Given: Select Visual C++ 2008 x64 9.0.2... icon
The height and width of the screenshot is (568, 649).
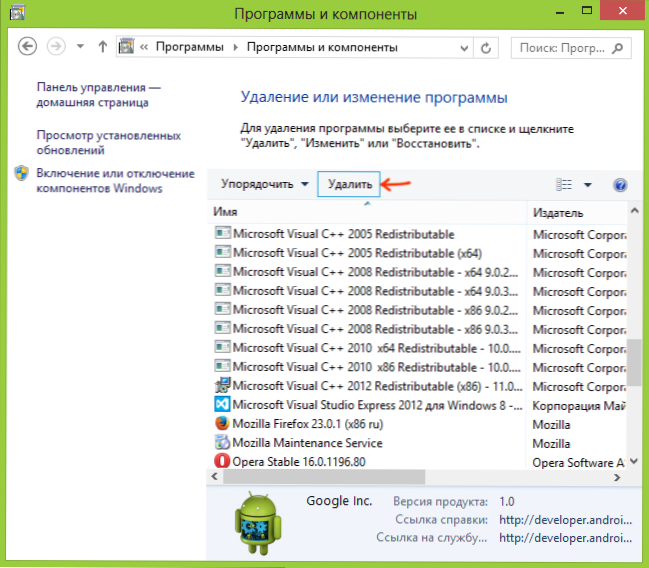Looking at the screenshot, I should click(x=223, y=271).
